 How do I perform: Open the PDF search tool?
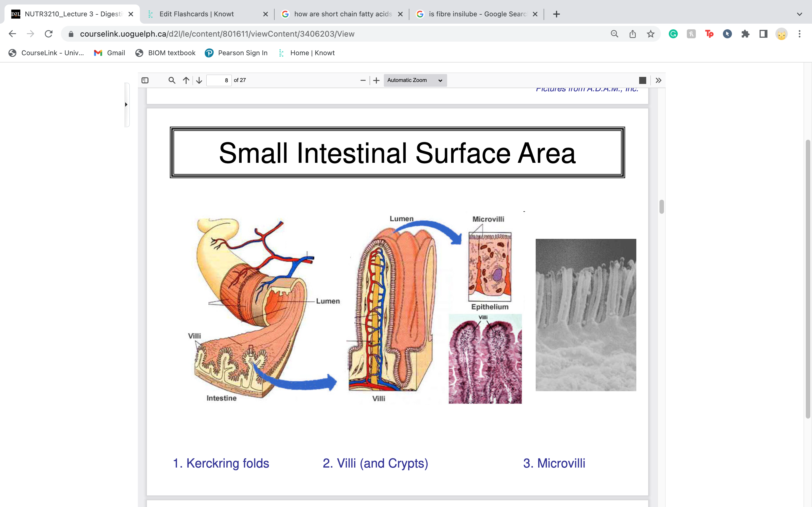coord(172,80)
